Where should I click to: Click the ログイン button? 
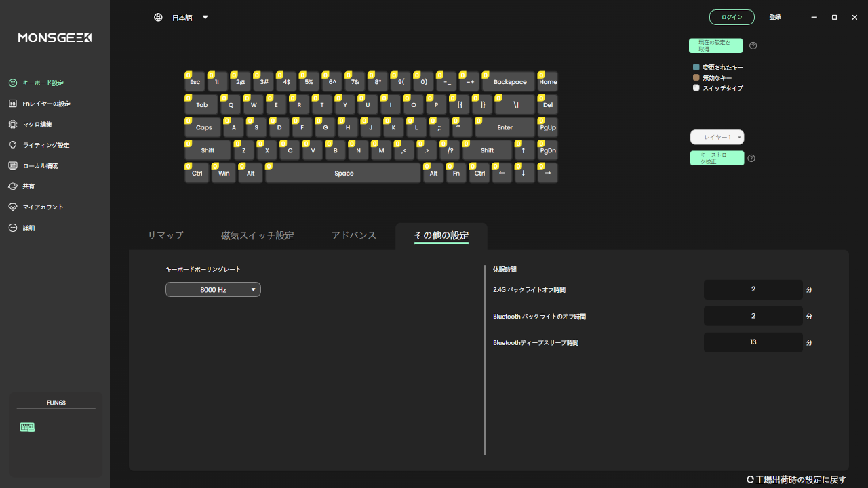click(x=732, y=18)
